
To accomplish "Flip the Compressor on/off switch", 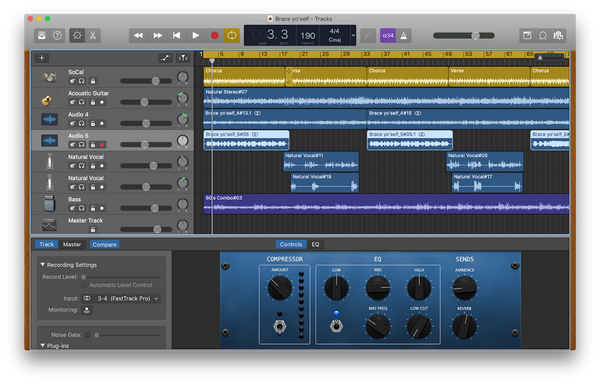I will [280, 327].
